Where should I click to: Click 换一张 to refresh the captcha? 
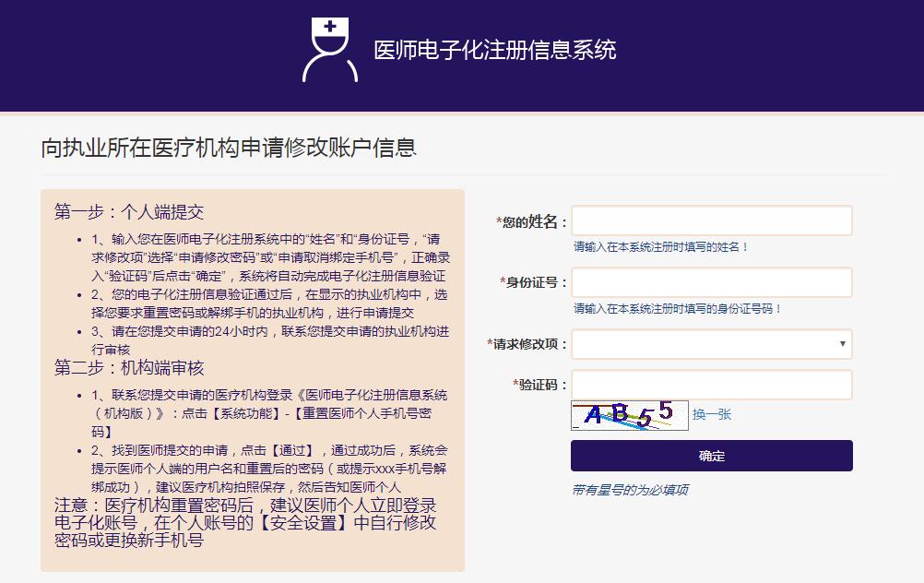[x=712, y=415]
